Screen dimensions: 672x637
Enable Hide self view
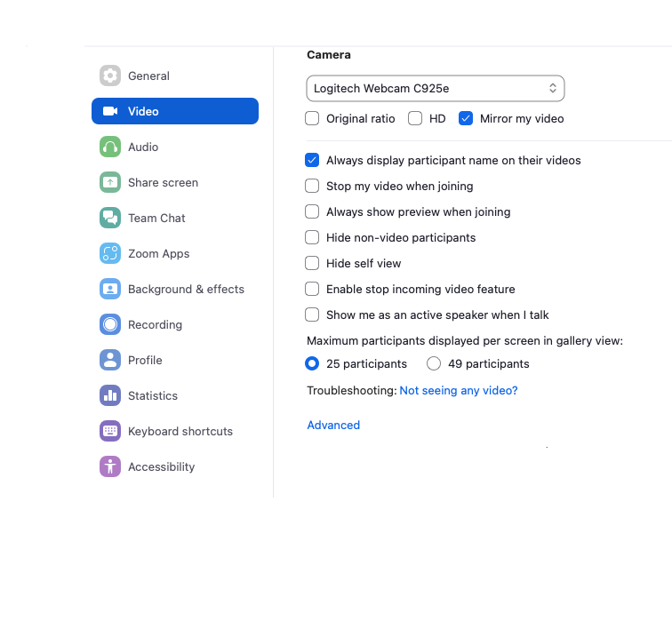pos(312,263)
